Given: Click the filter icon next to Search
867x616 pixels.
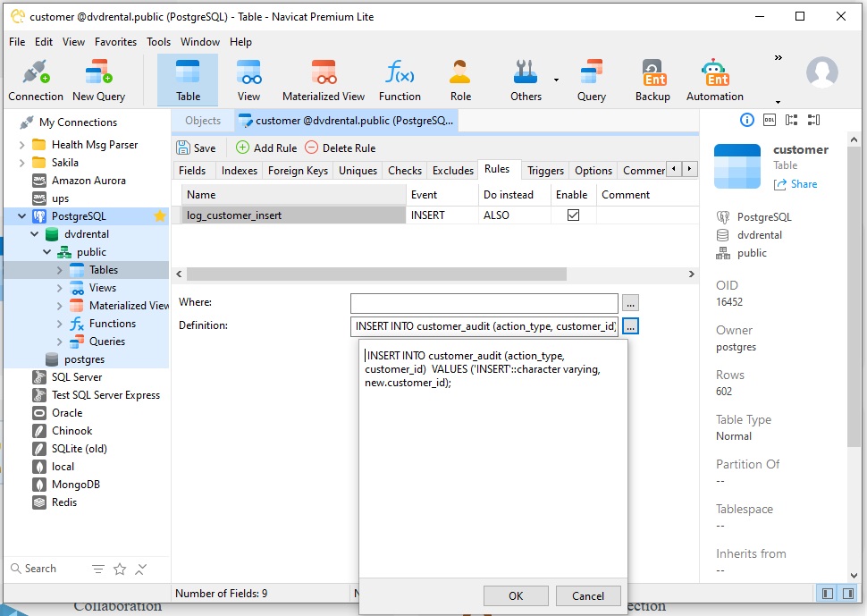Looking at the screenshot, I should (x=97, y=569).
